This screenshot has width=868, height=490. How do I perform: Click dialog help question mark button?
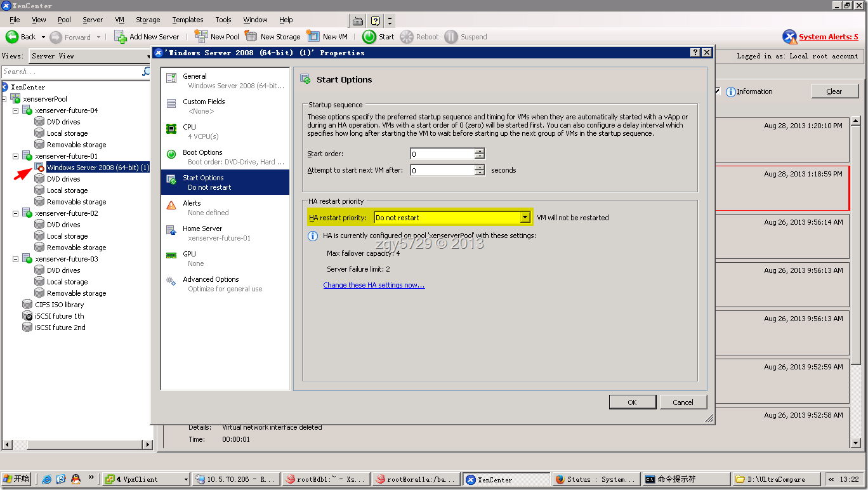(x=695, y=53)
